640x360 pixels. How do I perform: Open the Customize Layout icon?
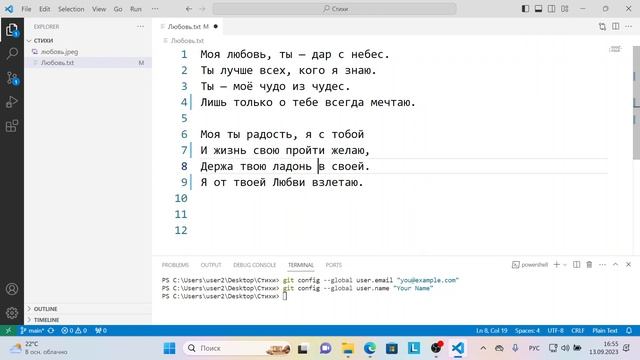click(564, 9)
